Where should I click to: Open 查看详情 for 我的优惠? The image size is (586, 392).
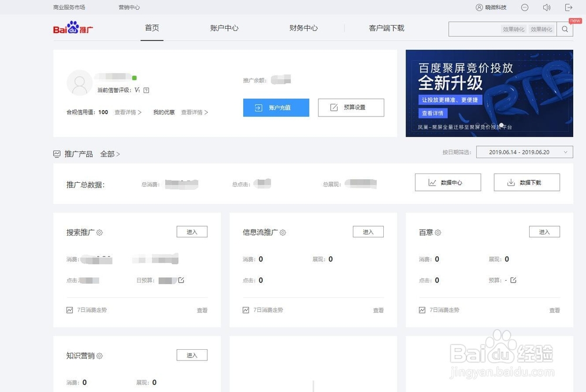click(x=195, y=112)
